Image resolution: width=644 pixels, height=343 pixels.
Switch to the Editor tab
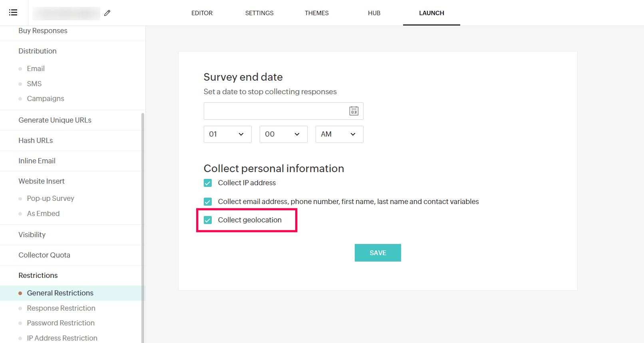tap(202, 13)
